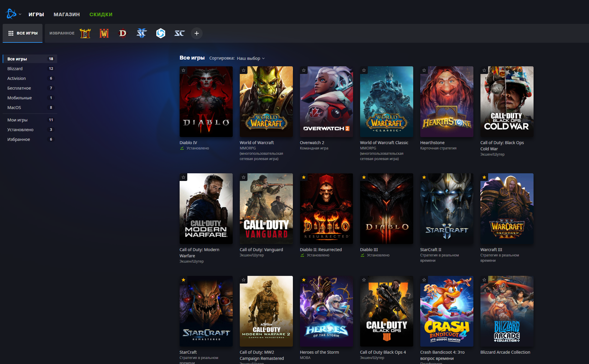Viewport: 589px width, 364px height.
Task: Open Diablo IV from the favorites bar
Action: click(85, 33)
